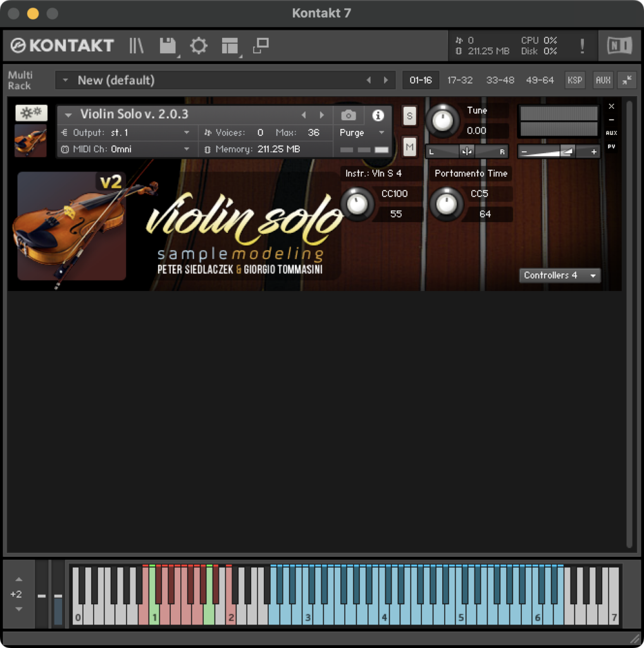
Task: Collapse rack minimize icon beside AUX
Action: 627,80
